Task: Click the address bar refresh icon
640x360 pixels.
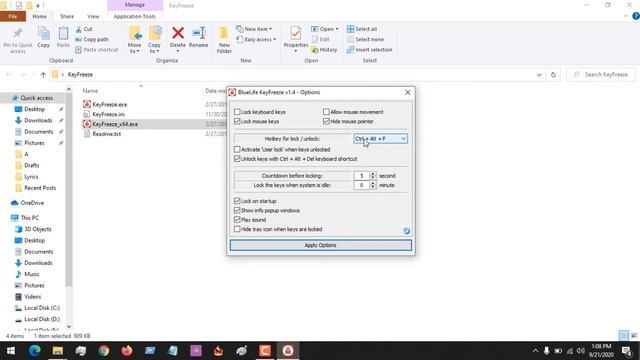Action: [553, 75]
